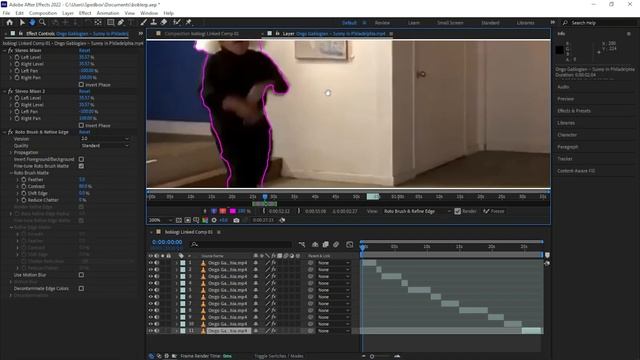Toggle the alpha overlay pink swatch button
Image resolution: width=640 pixels, height=360 pixels.
pyautogui.click(x=233, y=211)
